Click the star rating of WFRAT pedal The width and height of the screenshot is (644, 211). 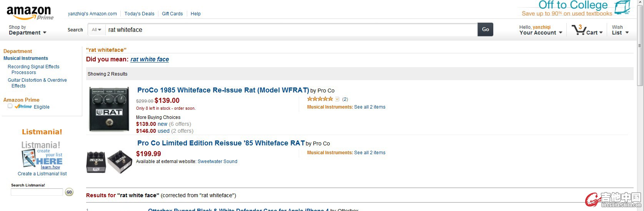click(x=320, y=99)
